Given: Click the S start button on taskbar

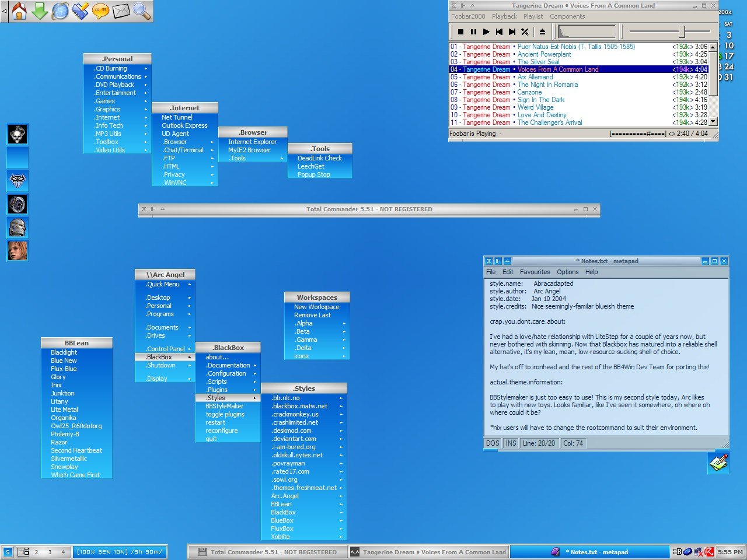Looking at the screenshot, I should click(x=7, y=551).
